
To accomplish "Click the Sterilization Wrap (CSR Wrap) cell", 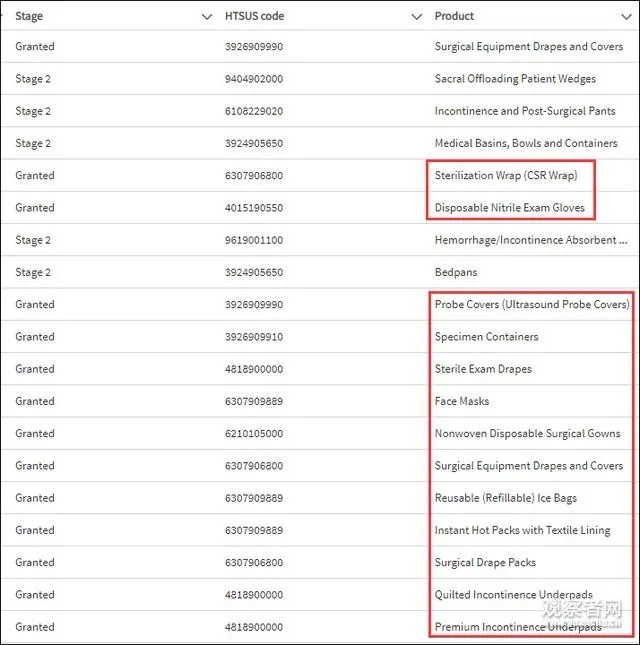I will (505, 176).
